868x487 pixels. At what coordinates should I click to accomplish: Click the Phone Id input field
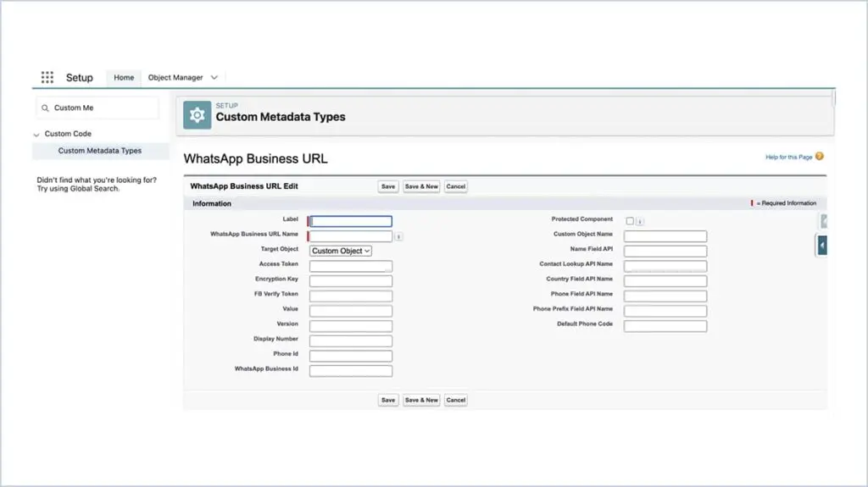[350, 356]
